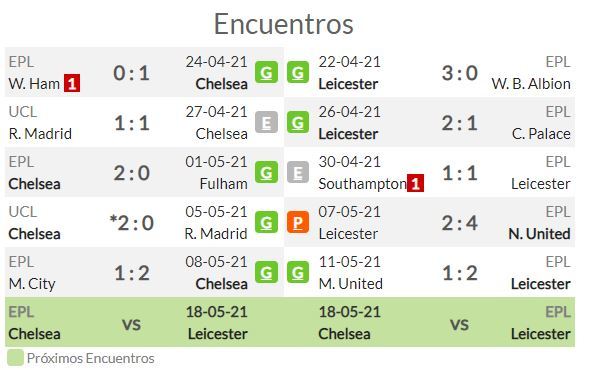Click the Encuentros heading
590x370 pixels.
pos(284,24)
